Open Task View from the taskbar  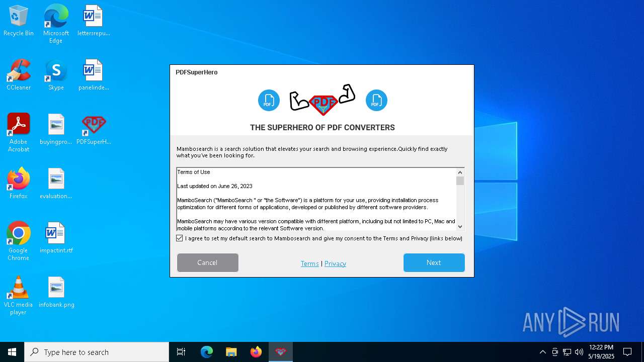[x=181, y=352]
